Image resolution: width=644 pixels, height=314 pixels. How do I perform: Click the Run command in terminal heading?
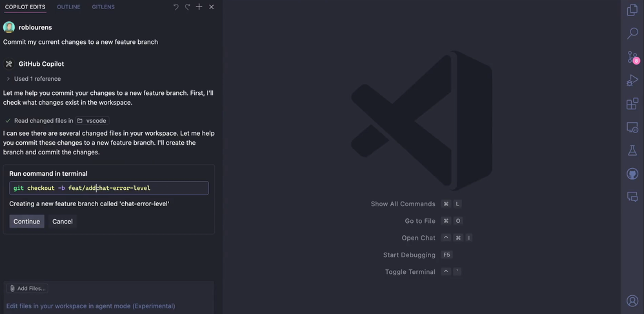(x=48, y=173)
